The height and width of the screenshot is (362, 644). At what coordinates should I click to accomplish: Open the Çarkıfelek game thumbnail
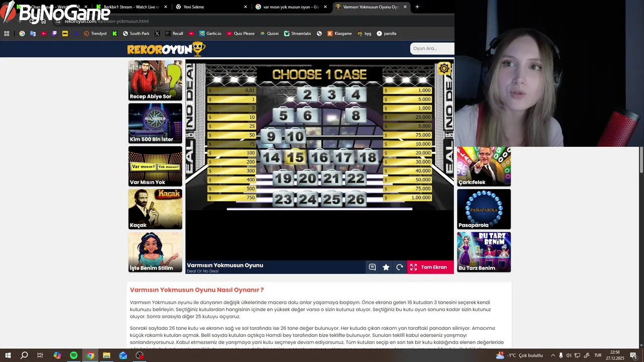click(484, 166)
